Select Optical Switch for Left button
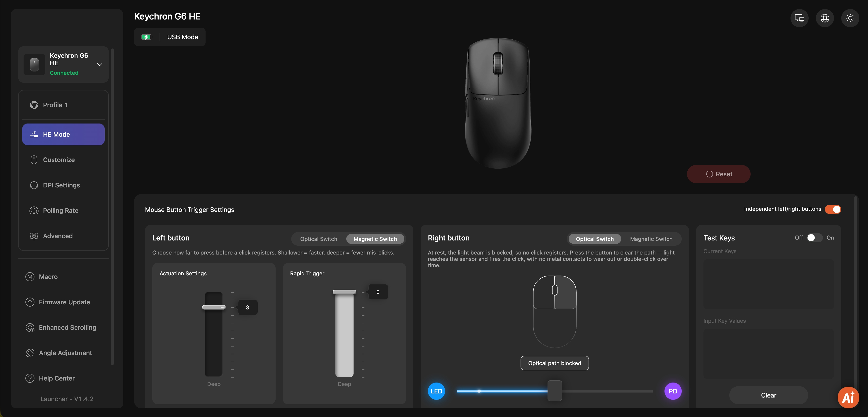 point(318,239)
